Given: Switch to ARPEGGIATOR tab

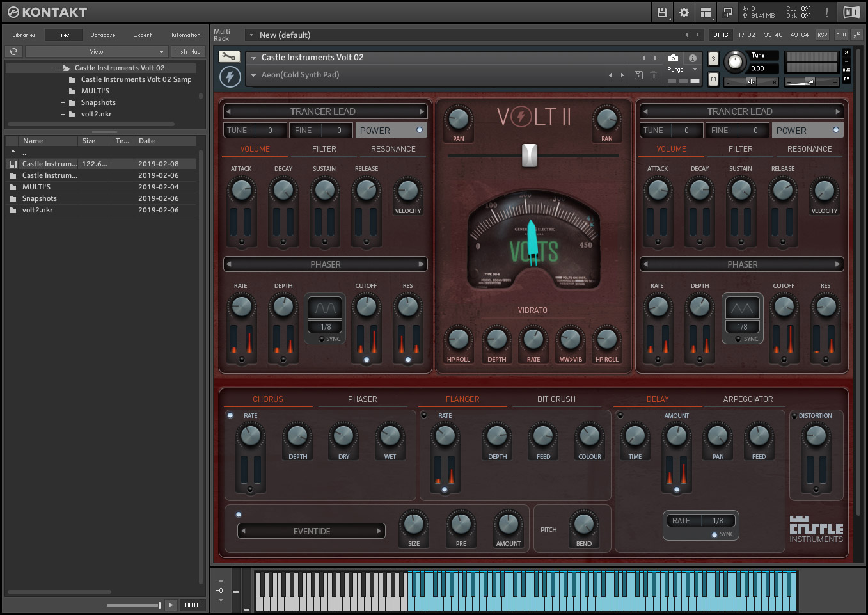Looking at the screenshot, I should (x=748, y=399).
